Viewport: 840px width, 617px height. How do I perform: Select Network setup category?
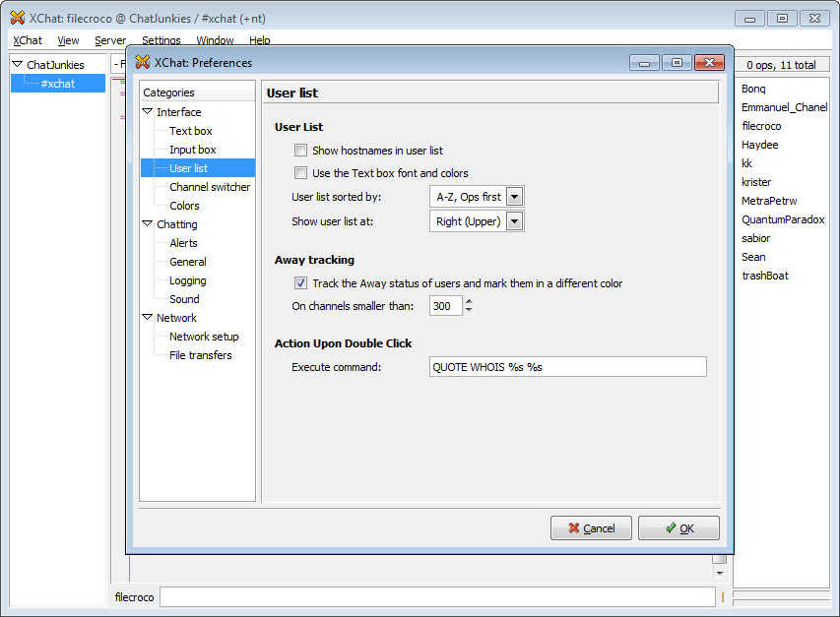pyautogui.click(x=204, y=337)
